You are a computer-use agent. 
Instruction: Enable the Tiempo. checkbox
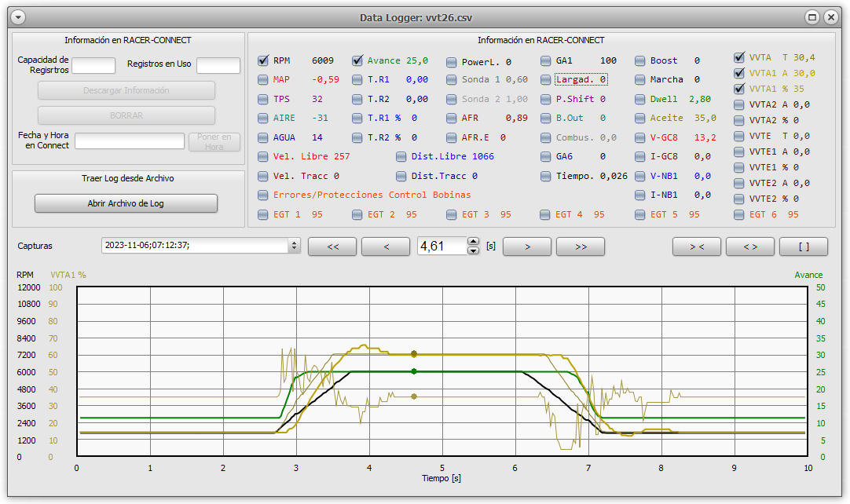pos(546,176)
